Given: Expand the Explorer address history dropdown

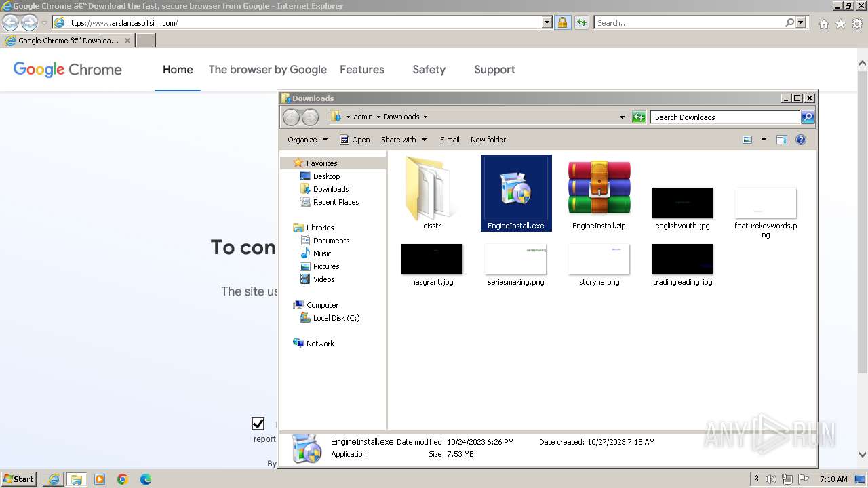Looking at the screenshot, I should 622,117.
